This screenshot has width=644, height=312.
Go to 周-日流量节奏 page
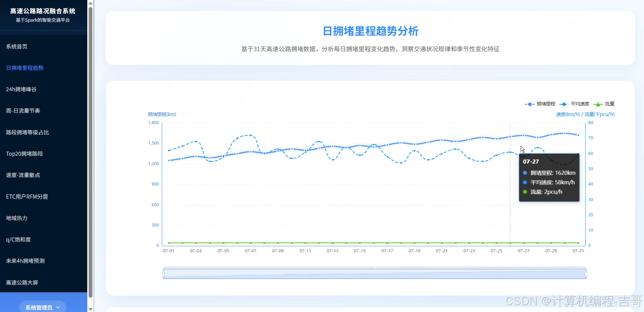(x=23, y=111)
